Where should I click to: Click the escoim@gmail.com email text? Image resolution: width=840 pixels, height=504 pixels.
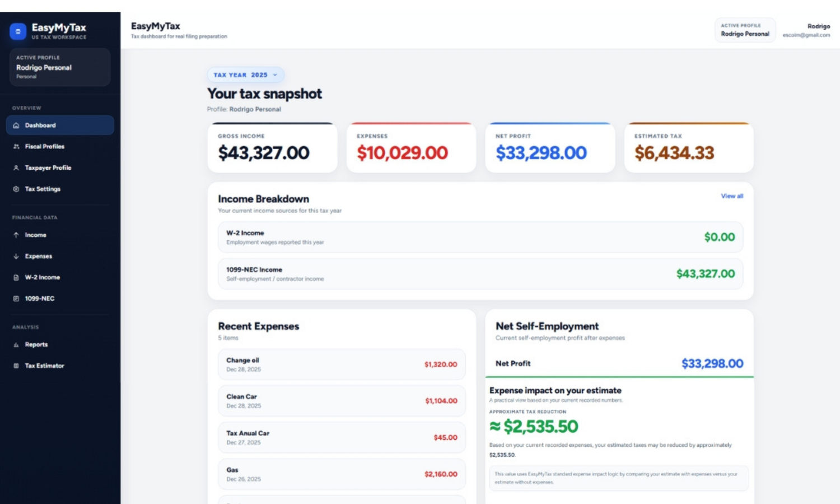(806, 35)
